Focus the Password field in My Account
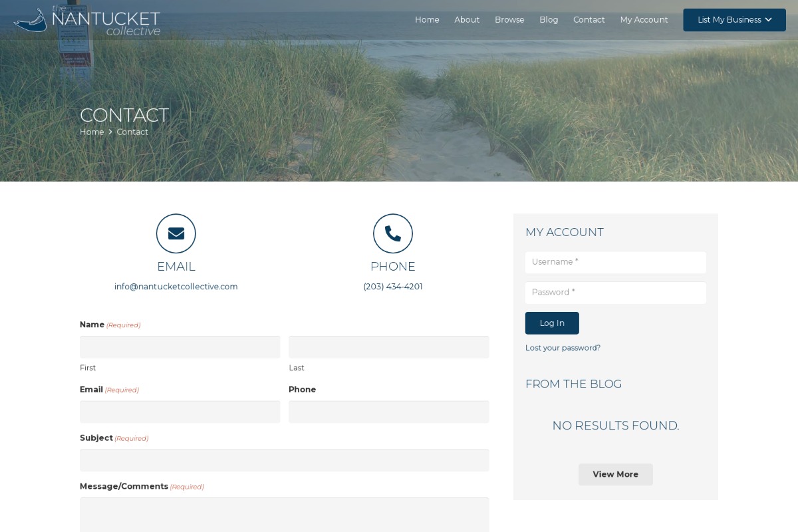Screen dimensions: 798x532 [x=616, y=293]
